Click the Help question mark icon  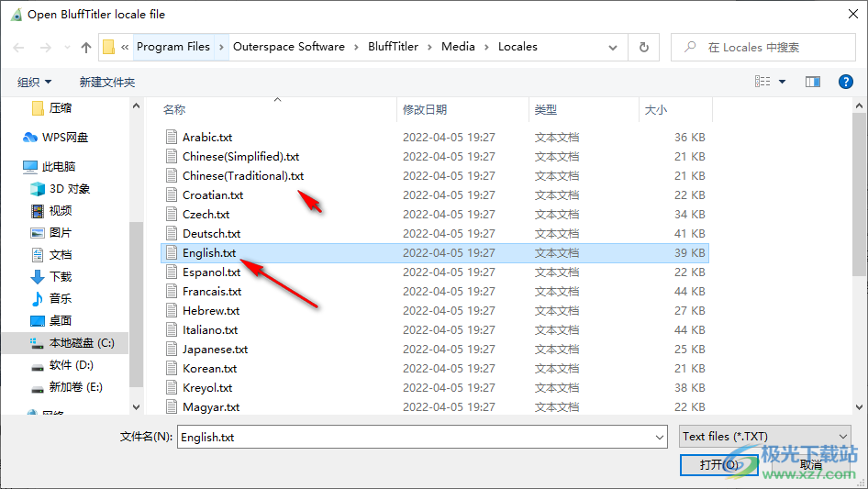click(846, 82)
